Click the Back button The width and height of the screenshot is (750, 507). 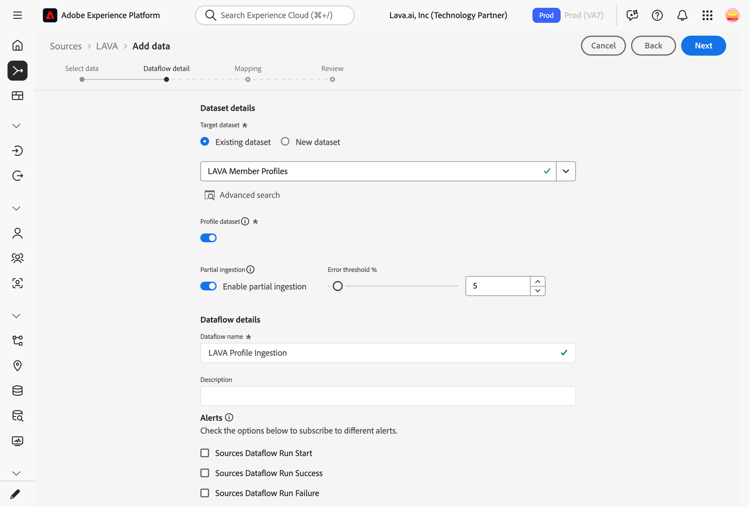(653, 45)
